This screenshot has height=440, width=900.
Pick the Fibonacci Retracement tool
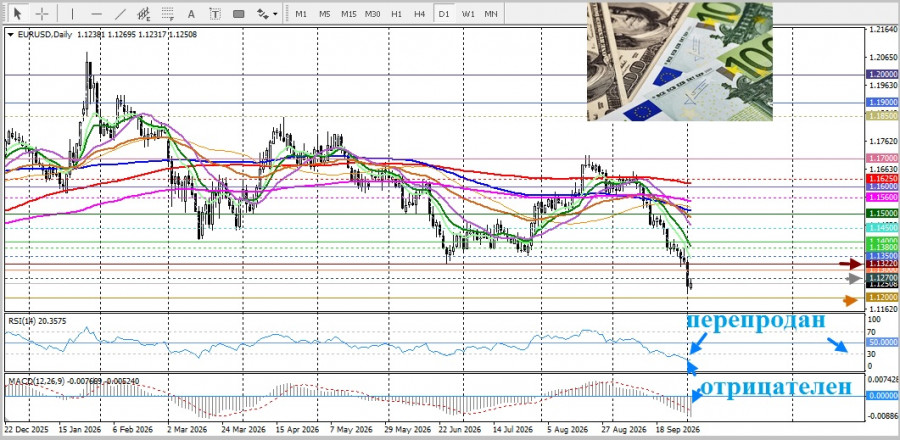[x=168, y=13]
